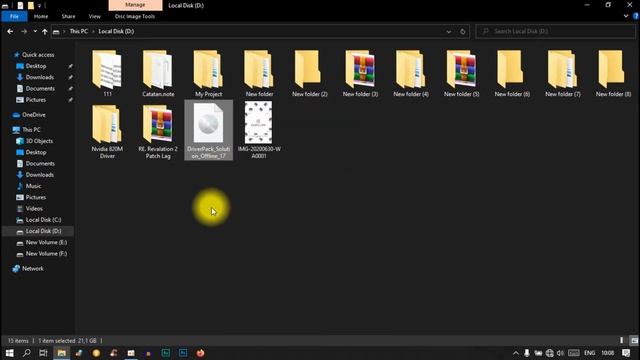The image size is (640, 360).
Task: Open the Disc Image Tools tab
Action: point(135,16)
